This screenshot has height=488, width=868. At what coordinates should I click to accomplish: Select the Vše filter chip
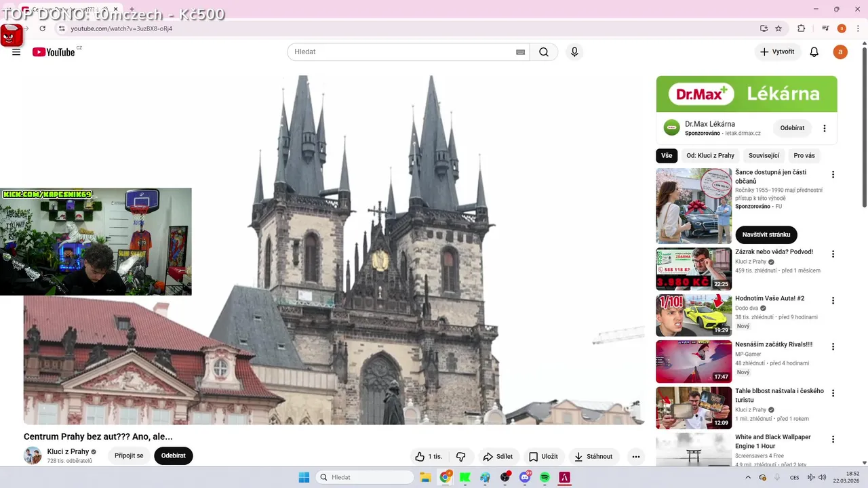(667, 156)
